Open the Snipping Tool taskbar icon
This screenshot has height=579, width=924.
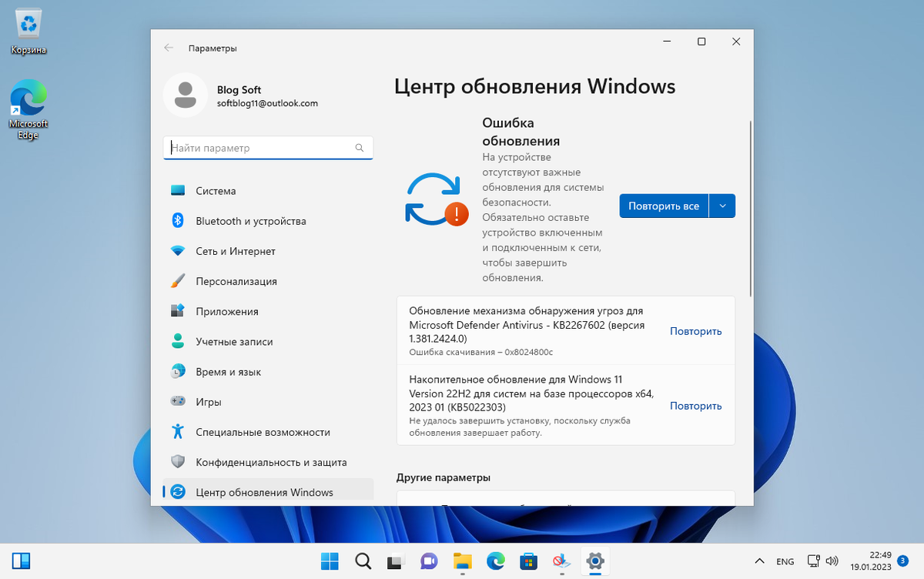coord(561,561)
